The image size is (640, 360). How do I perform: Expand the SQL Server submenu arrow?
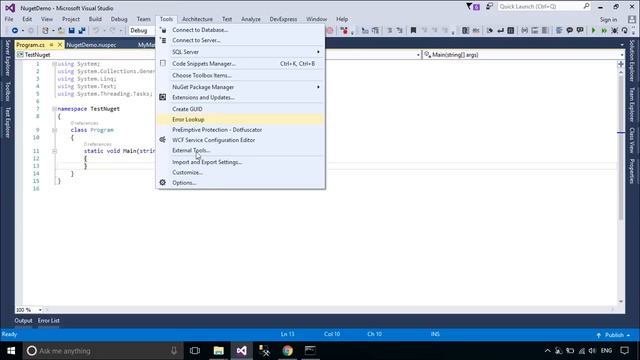pyautogui.click(x=318, y=52)
